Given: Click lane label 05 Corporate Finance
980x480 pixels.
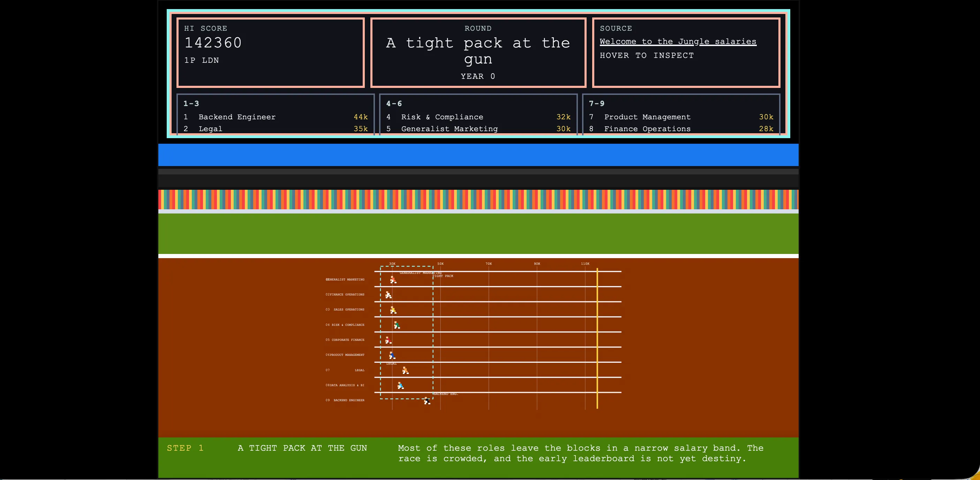Looking at the screenshot, I should (345, 339).
